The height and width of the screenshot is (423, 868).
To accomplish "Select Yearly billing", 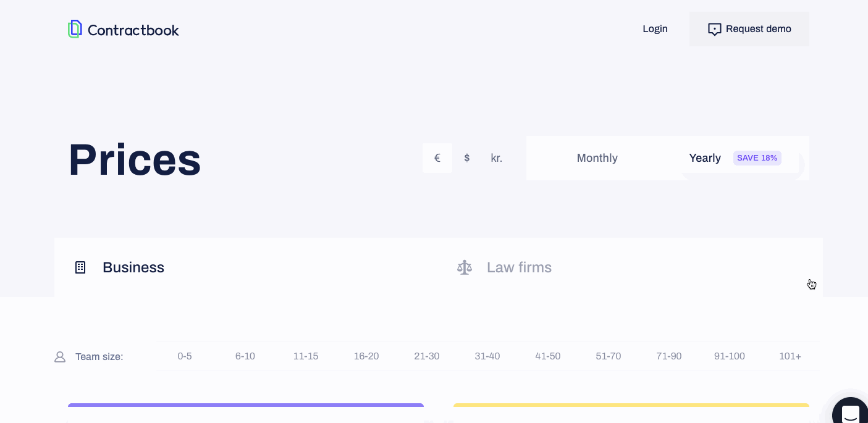I will tap(705, 158).
